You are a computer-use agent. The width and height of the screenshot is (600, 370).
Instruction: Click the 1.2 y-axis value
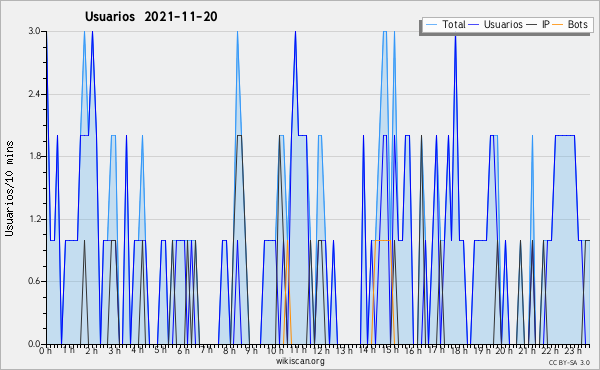point(34,219)
